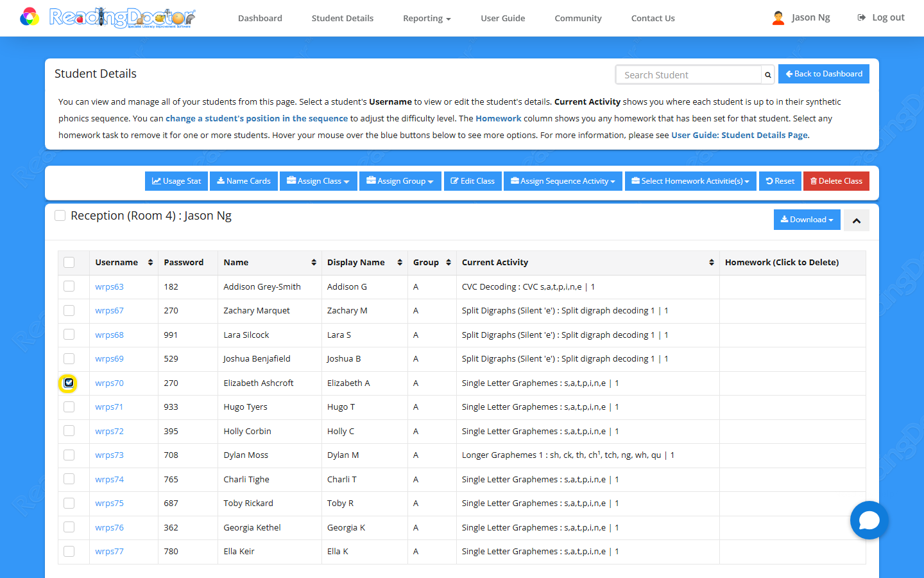Open username link wrps67
Viewport: 924px width, 578px height.
click(x=109, y=310)
